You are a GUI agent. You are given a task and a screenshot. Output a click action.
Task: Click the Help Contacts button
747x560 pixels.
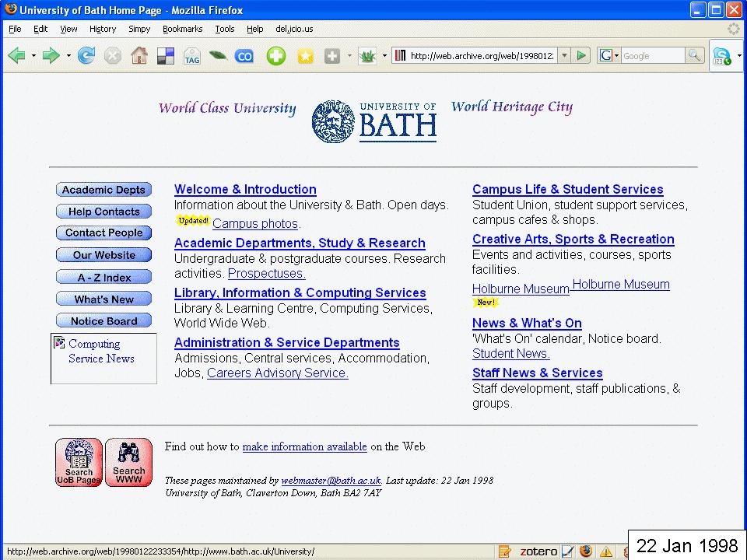coord(103,212)
